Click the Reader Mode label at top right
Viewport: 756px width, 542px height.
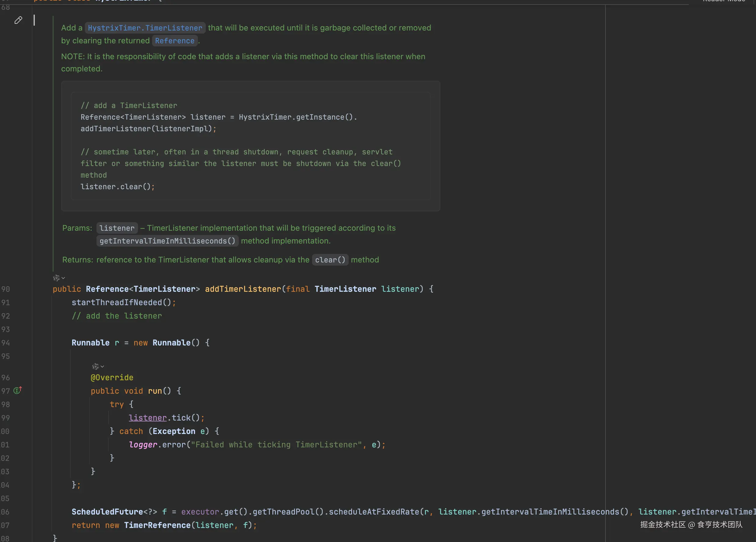723,1
